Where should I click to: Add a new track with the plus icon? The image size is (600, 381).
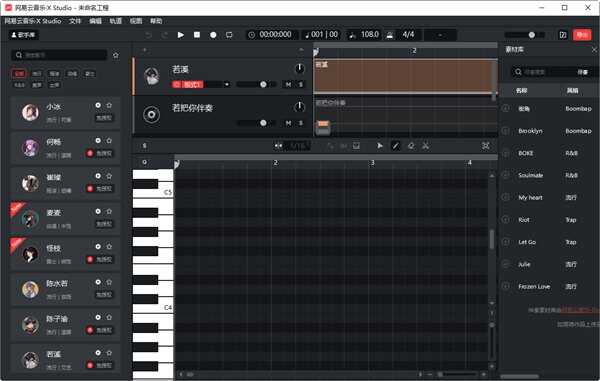144,50
